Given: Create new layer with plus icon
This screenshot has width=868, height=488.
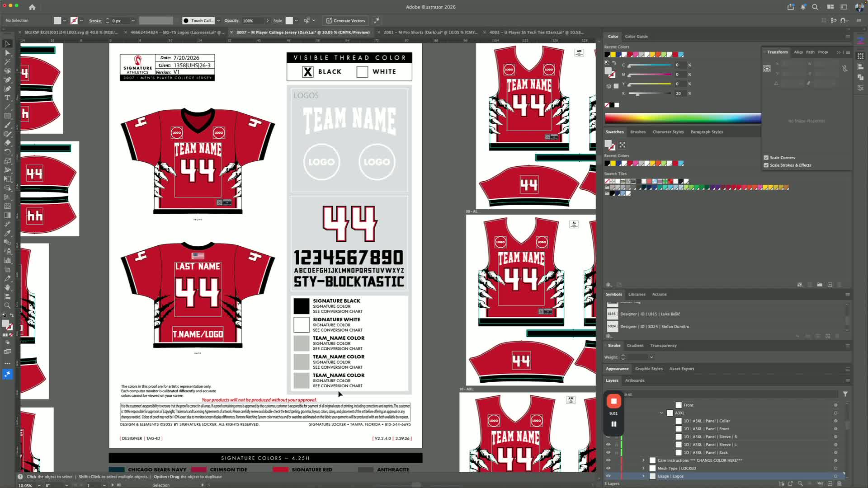Looking at the screenshot, I should tap(830, 483).
